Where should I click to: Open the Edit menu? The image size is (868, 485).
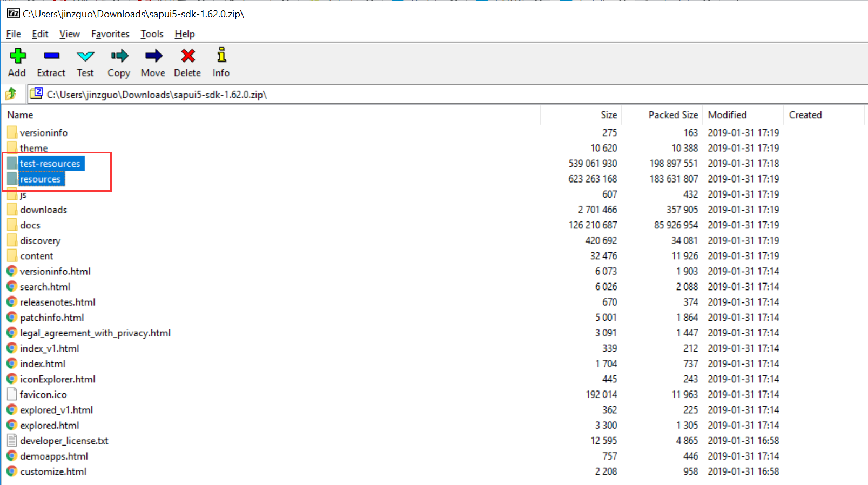pyautogui.click(x=40, y=34)
